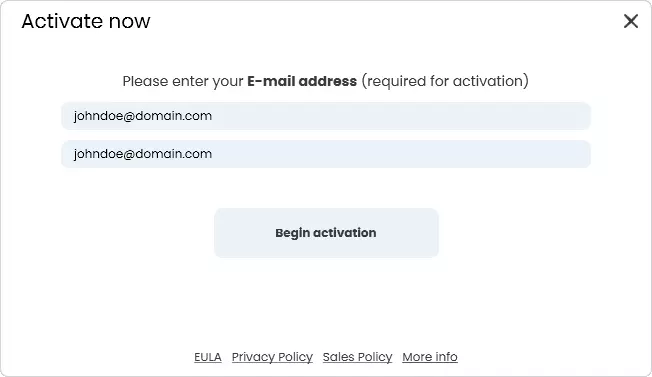Focus the second e-mail confirmation field
Screen dimensions: 652x377
(x=326, y=154)
